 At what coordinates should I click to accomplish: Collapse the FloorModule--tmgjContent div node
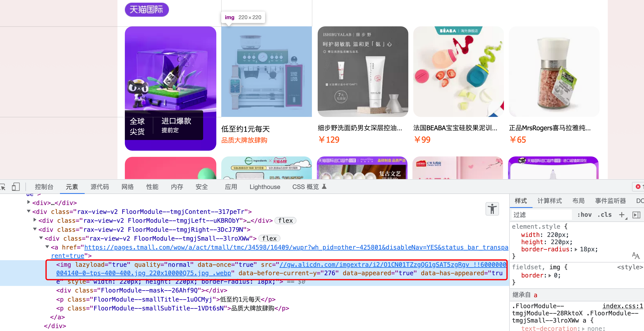tap(29, 211)
